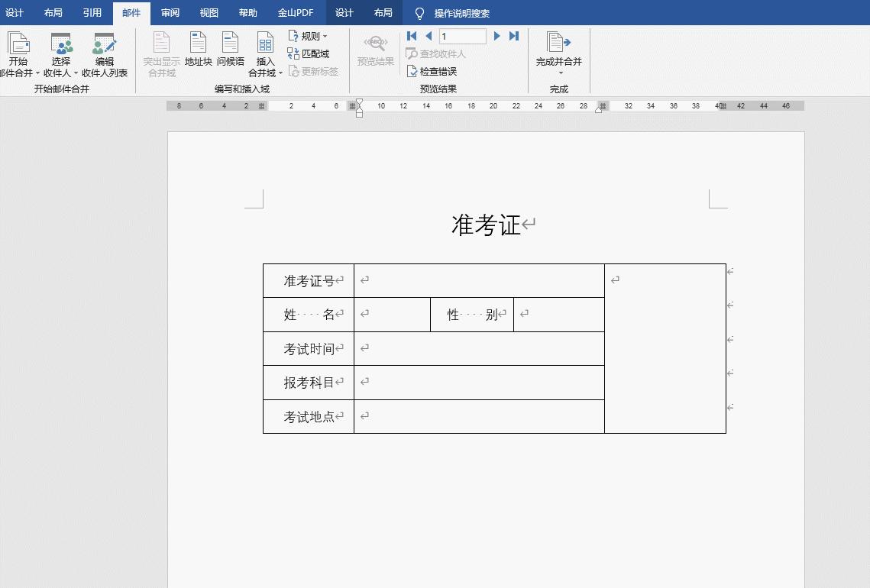Viewport: 870px width, 588px height.
Task: Toggle 预览结果 (Preview Results)
Action: (374, 53)
